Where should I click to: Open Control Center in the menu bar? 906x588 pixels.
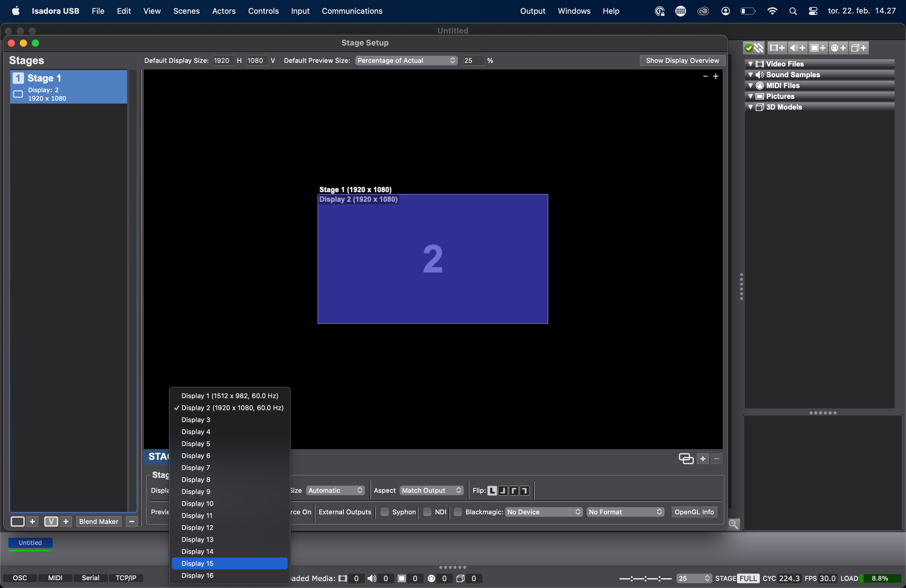[813, 11]
